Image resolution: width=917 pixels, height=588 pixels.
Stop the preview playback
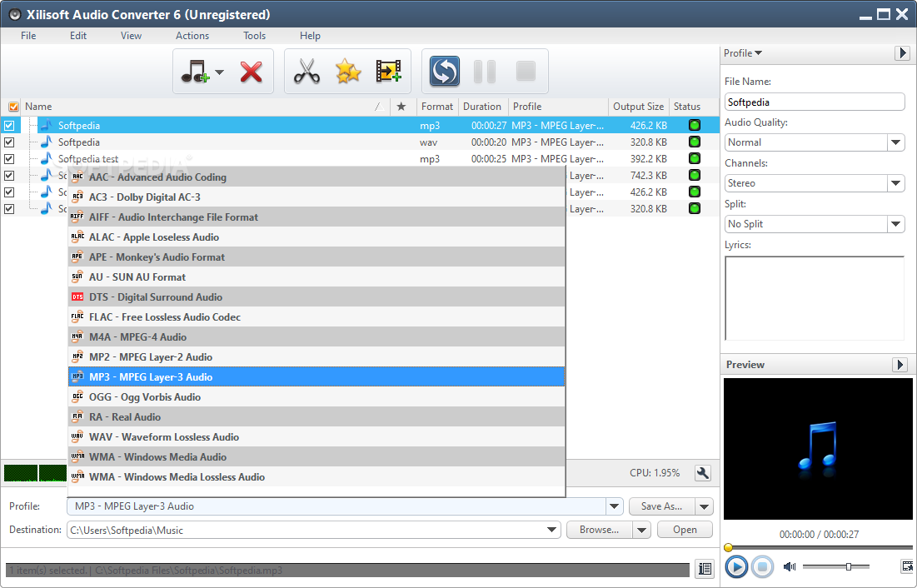coord(763,566)
